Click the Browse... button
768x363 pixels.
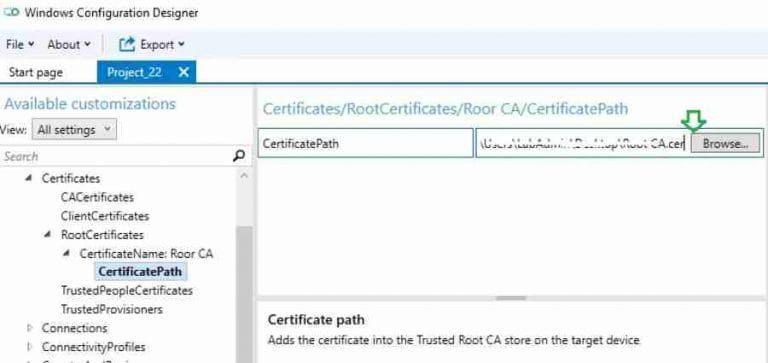[725, 144]
